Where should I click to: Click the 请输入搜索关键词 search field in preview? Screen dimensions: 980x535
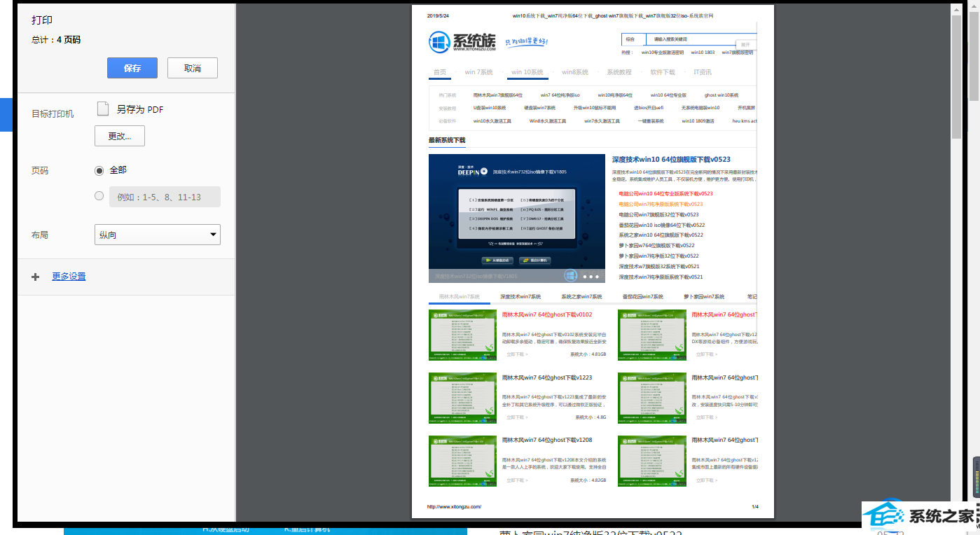click(x=701, y=39)
